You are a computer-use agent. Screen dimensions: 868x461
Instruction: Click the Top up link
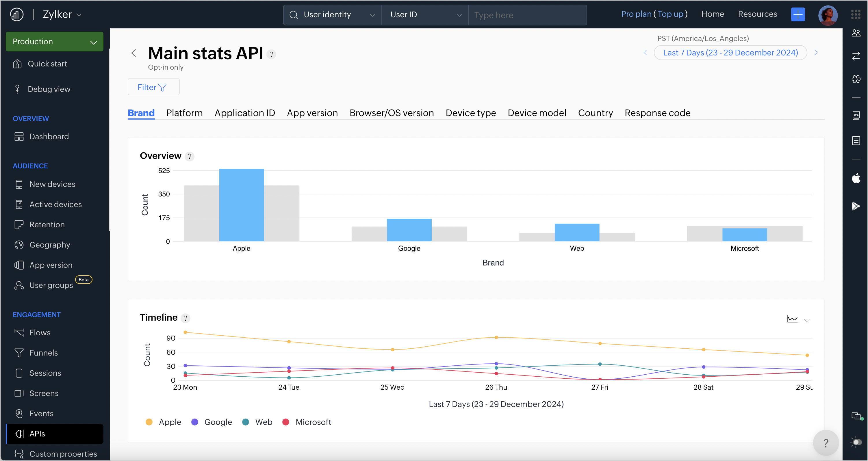click(670, 14)
